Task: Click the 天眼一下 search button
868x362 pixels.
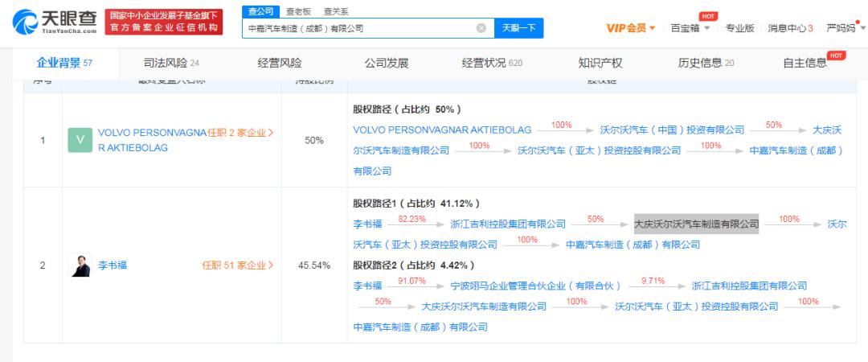Action: coord(518,28)
